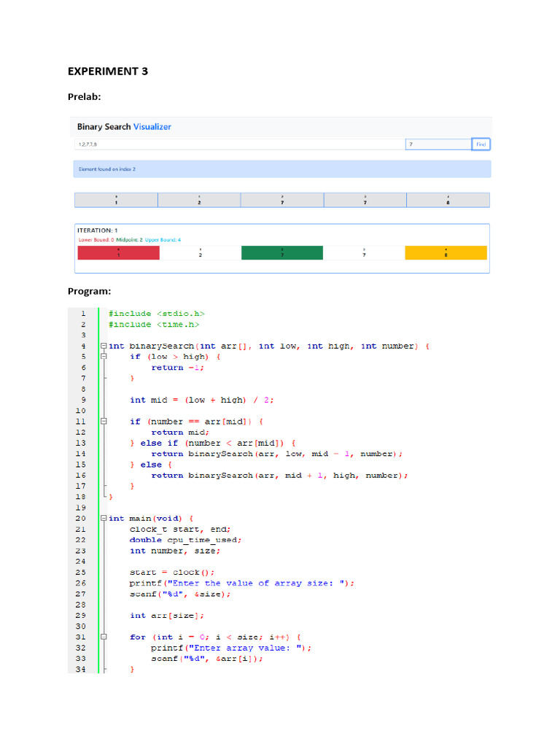560x747 pixels.
Task: Click line number 9 in the code gutter
Action: pyautogui.click(x=83, y=400)
